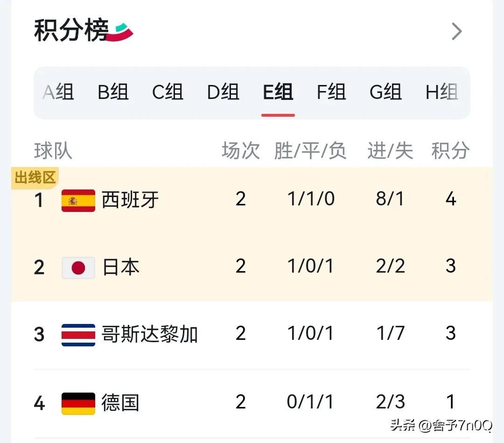Click the 出线区 qualification zone badge
The image size is (504, 443).
pyautogui.click(x=34, y=178)
